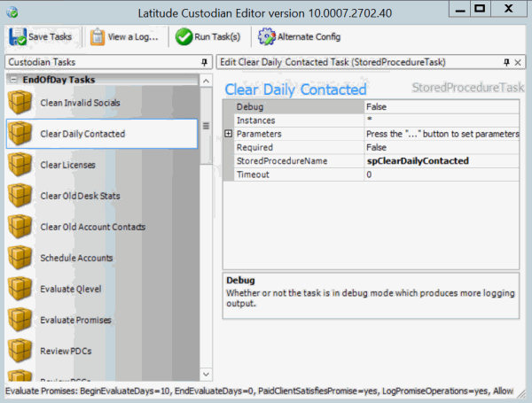Click the EndOfDay Tasks group header

tap(103, 80)
